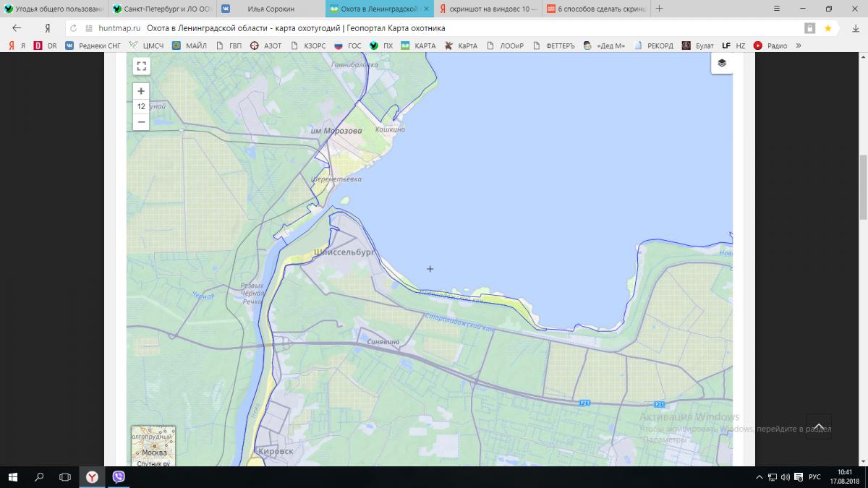Open Viber from the taskbar
The height and width of the screenshot is (488, 868).
point(119,477)
